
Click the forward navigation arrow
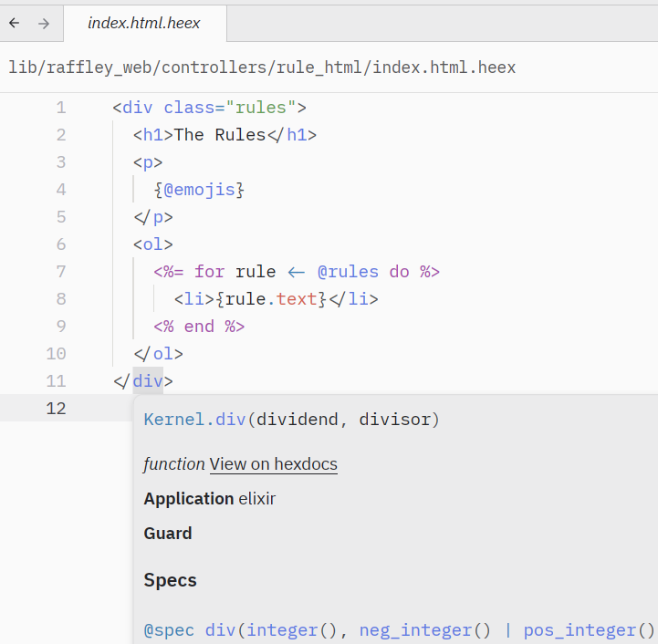click(43, 23)
